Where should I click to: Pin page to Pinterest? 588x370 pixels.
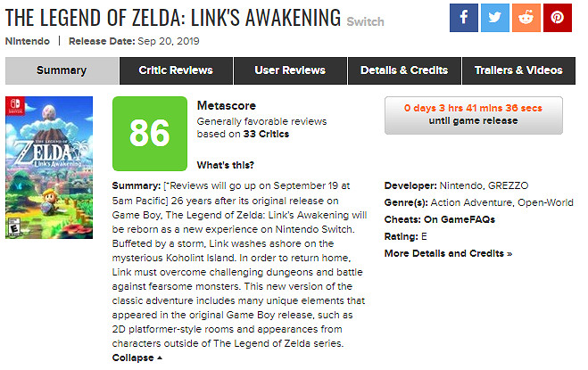tap(557, 18)
